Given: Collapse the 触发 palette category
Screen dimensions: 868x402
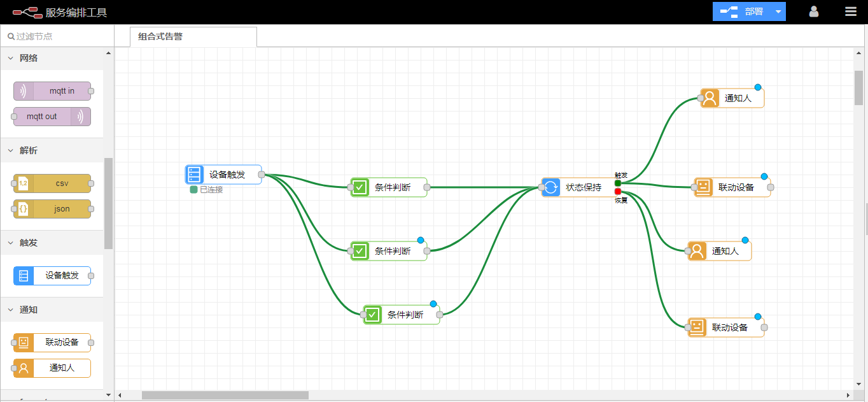Looking at the screenshot, I should pos(11,243).
